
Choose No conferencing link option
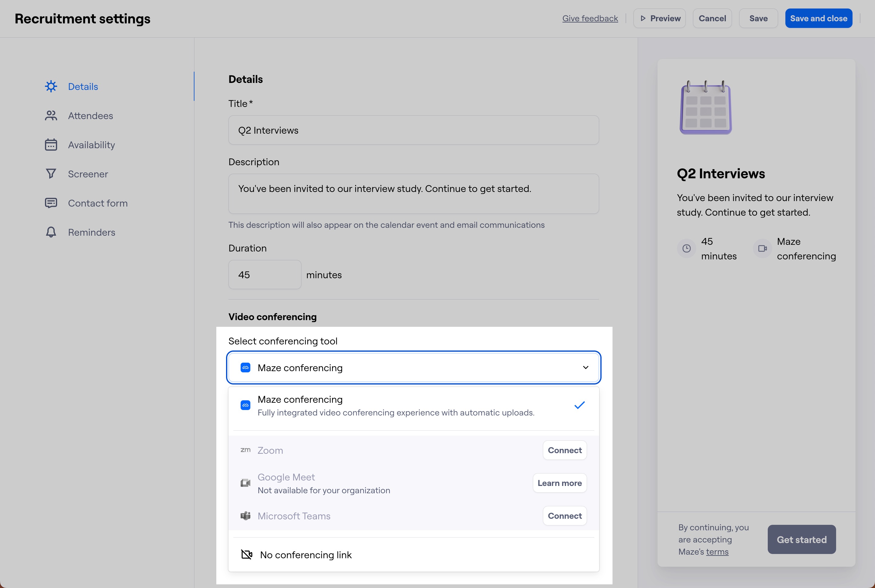306,555
